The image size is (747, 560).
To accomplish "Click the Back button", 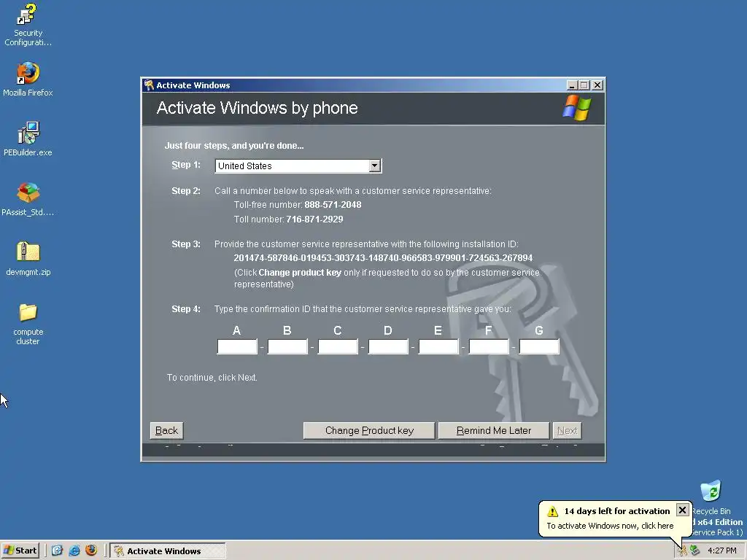I will pos(166,430).
